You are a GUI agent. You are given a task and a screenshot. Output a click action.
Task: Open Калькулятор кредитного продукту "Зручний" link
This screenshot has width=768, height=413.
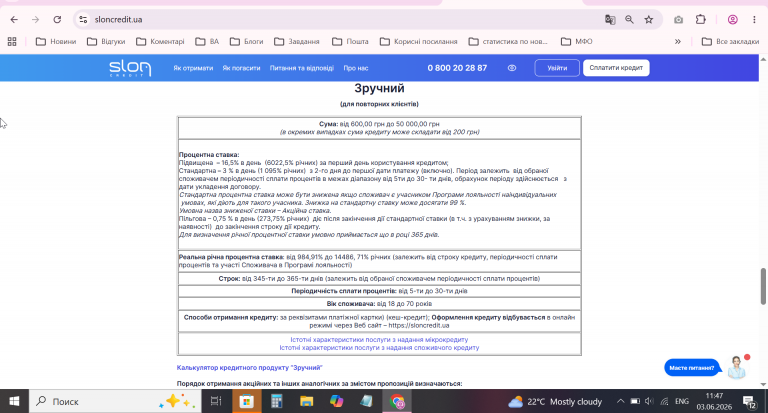coord(250,367)
